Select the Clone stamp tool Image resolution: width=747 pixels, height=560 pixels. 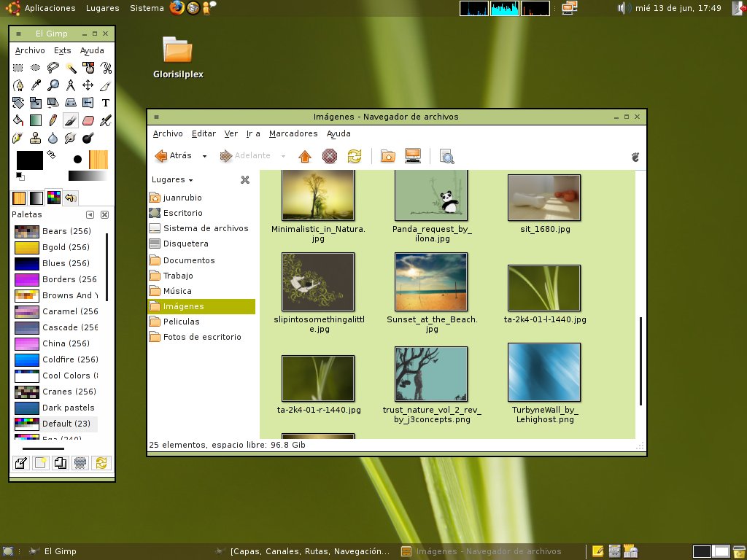click(35, 138)
